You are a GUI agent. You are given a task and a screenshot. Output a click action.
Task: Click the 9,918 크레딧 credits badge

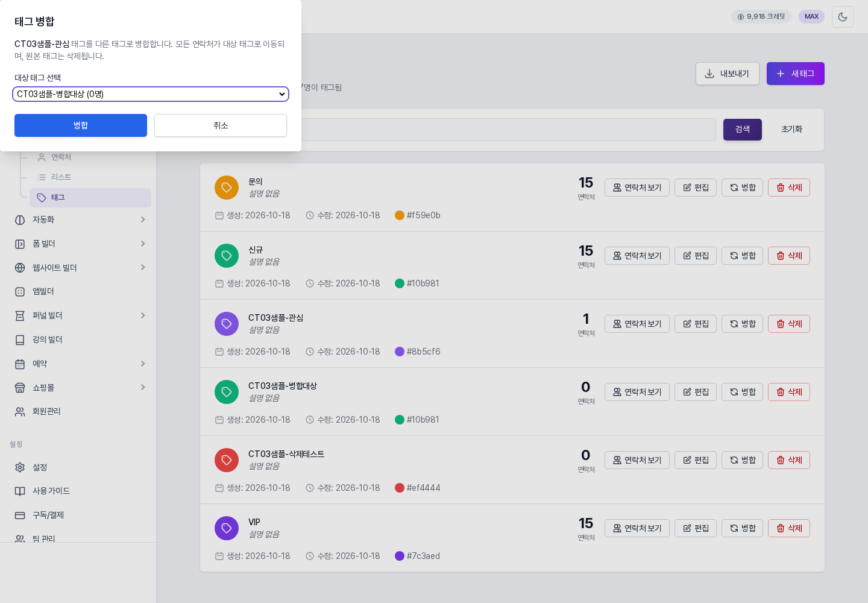point(761,17)
